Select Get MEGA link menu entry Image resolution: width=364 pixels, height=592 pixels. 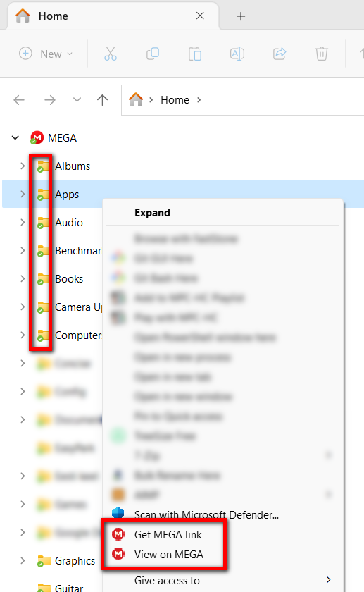click(x=168, y=535)
